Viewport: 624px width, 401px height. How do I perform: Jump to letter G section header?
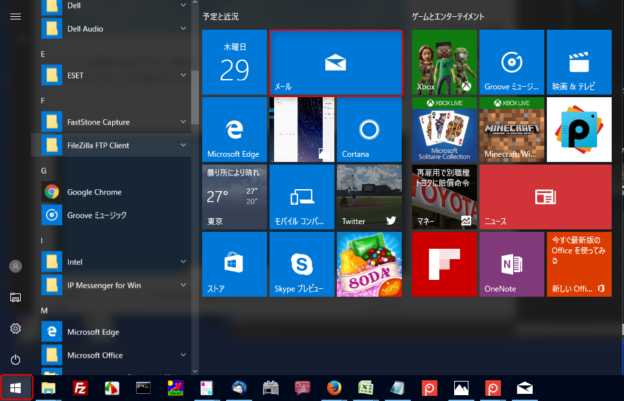tap(43, 171)
